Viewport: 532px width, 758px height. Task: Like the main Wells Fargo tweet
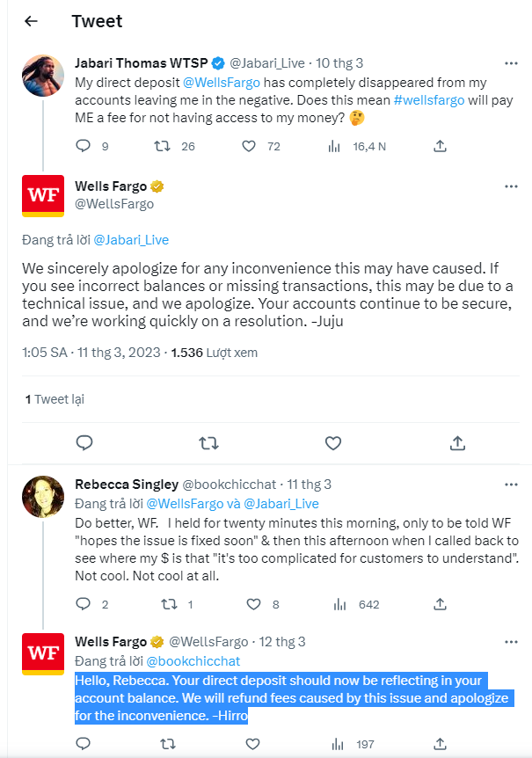click(332, 442)
